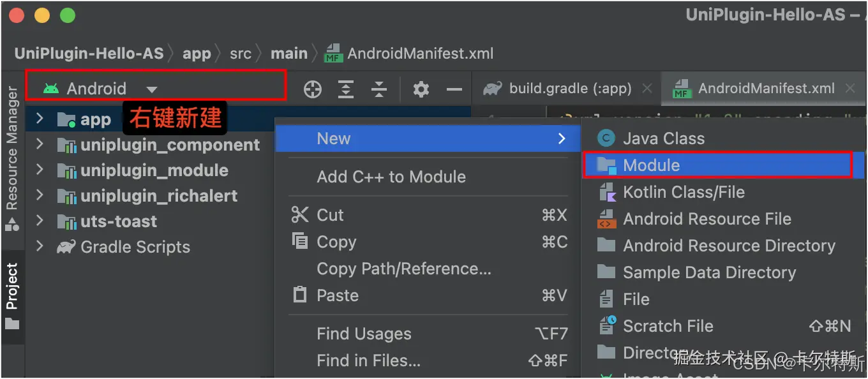Click the Copy pages icon
Viewport: 868px width, 379px height.
click(299, 241)
